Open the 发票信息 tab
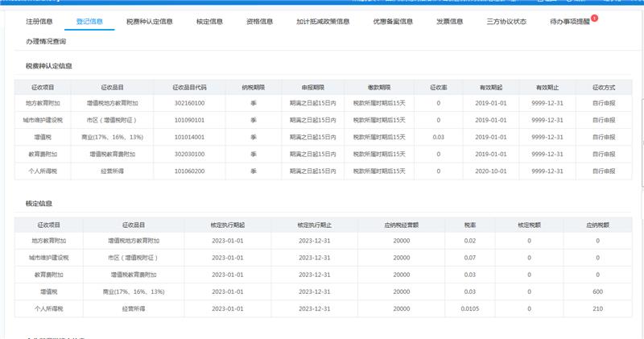This screenshot has height=339, width=644. 449,23
